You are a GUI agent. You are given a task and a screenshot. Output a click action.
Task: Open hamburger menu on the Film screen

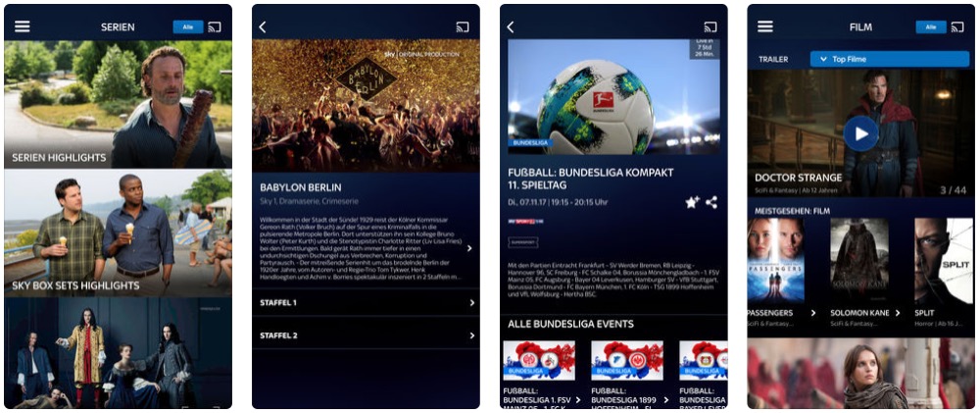coord(765,26)
